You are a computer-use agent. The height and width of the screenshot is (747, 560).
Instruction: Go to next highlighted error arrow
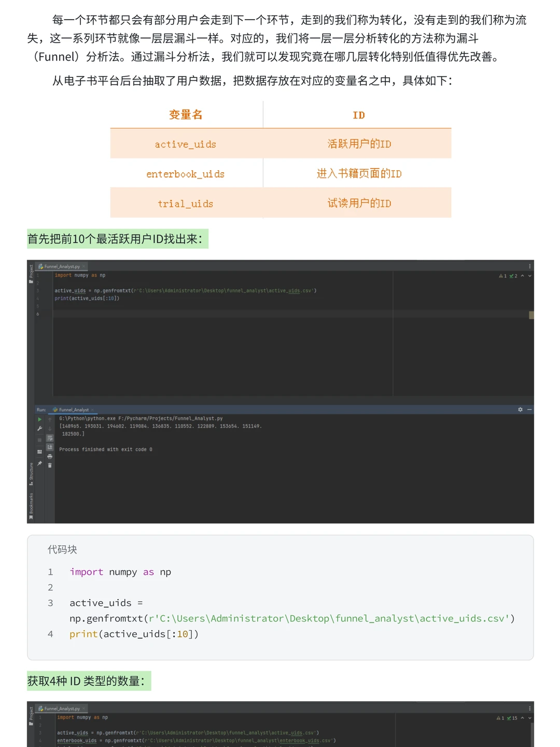tap(529, 276)
